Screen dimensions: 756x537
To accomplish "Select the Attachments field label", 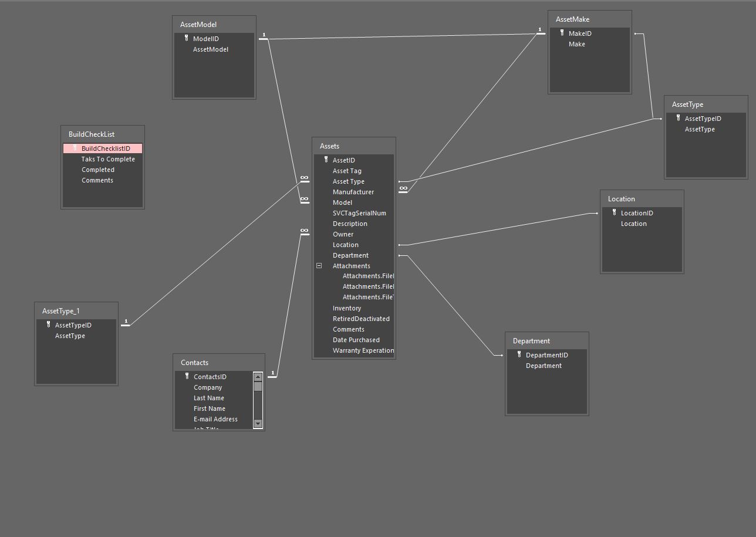I will [x=352, y=266].
